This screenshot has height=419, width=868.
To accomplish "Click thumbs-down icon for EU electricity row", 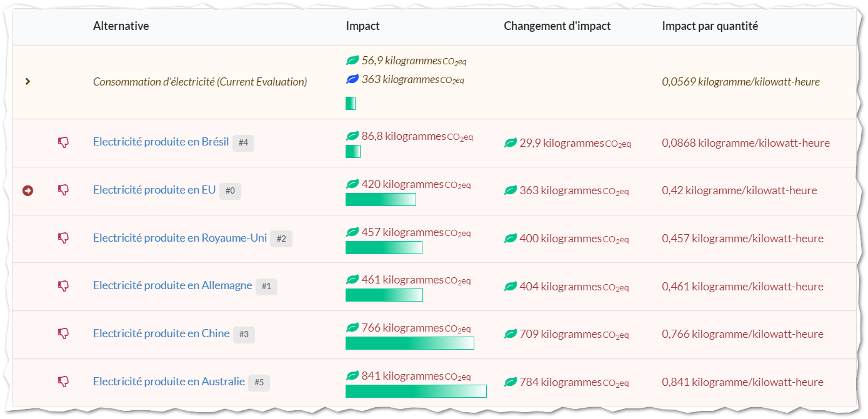I will 63,190.
